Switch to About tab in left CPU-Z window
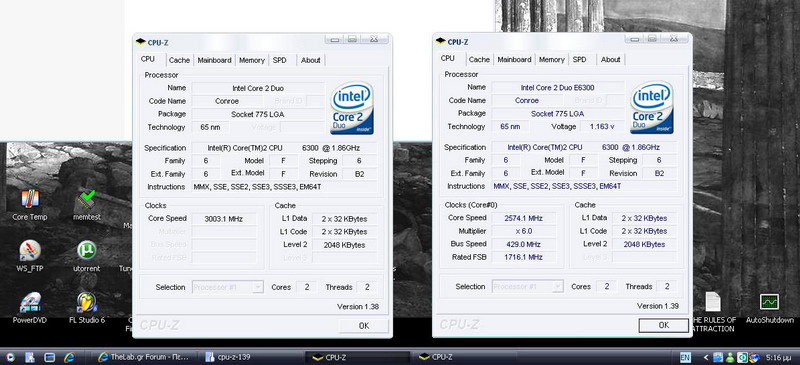 click(311, 60)
